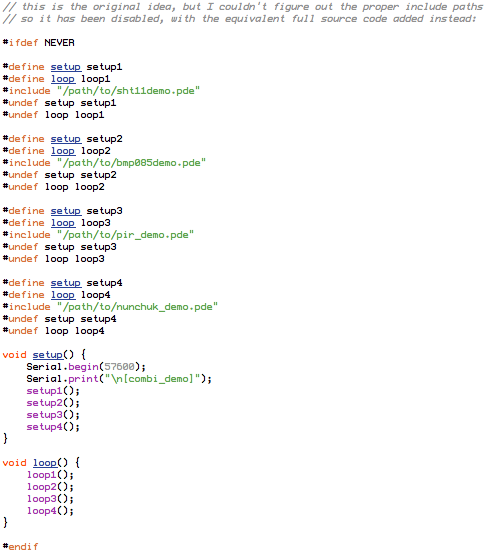The image size is (485, 553).
Task: Click the underlined setup link before setup1
Action: point(66,67)
